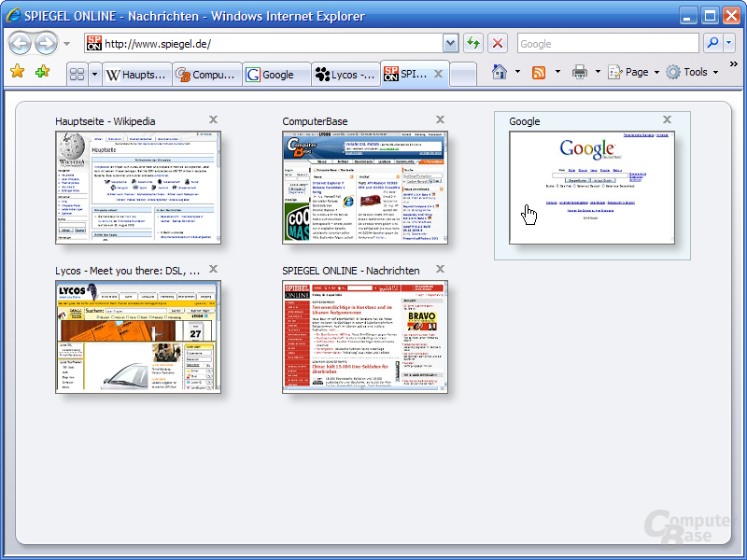This screenshot has height=560, width=747.
Task: Open Favorites Center star icon
Action: [18, 72]
